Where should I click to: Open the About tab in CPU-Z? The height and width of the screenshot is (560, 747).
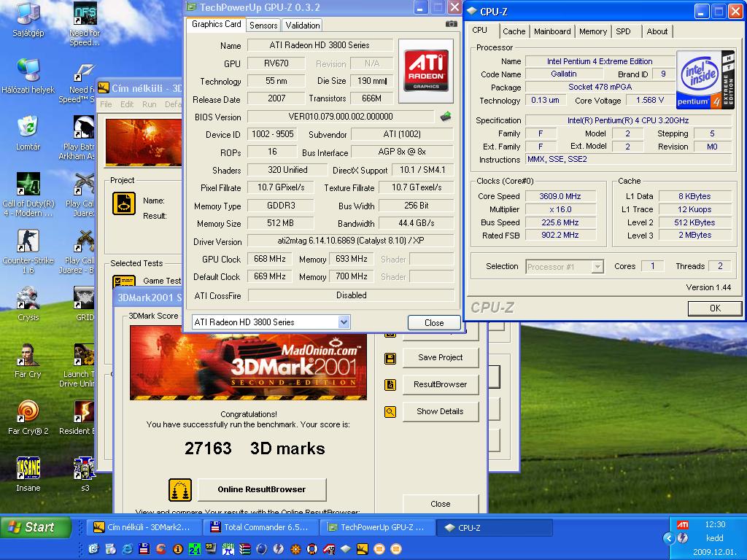click(657, 31)
